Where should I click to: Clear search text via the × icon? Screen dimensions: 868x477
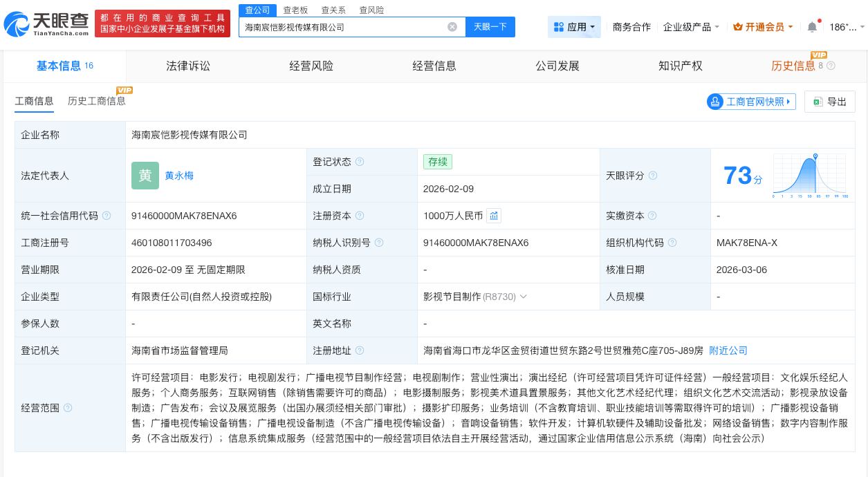[452, 27]
